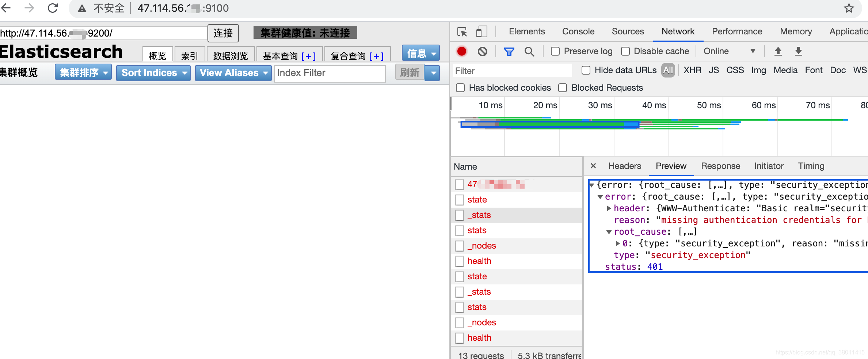Close the request detail pane with X
The height and width of the screenshot is (359, 868).
[593, 166]
